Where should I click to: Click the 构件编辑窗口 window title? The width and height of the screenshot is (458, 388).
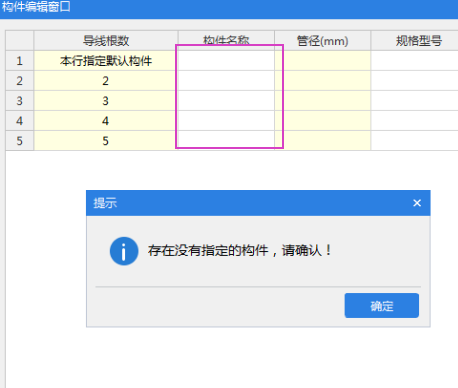coord(36,7)
